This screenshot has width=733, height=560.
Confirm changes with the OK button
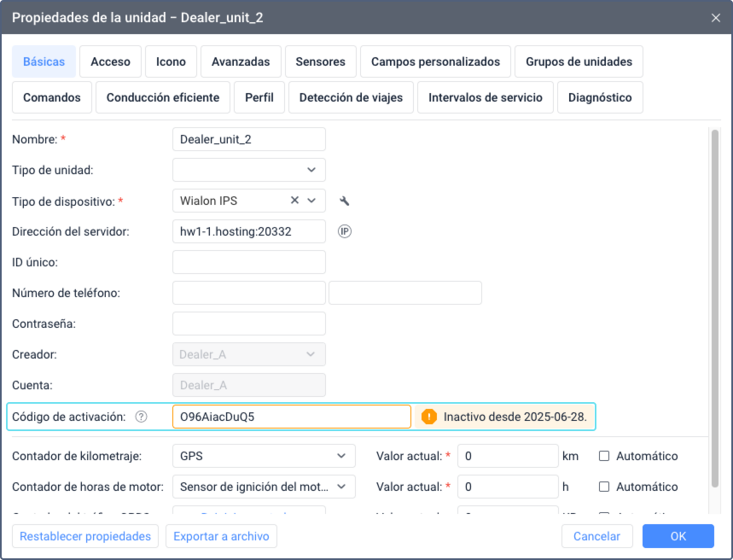tap(678, 536)
